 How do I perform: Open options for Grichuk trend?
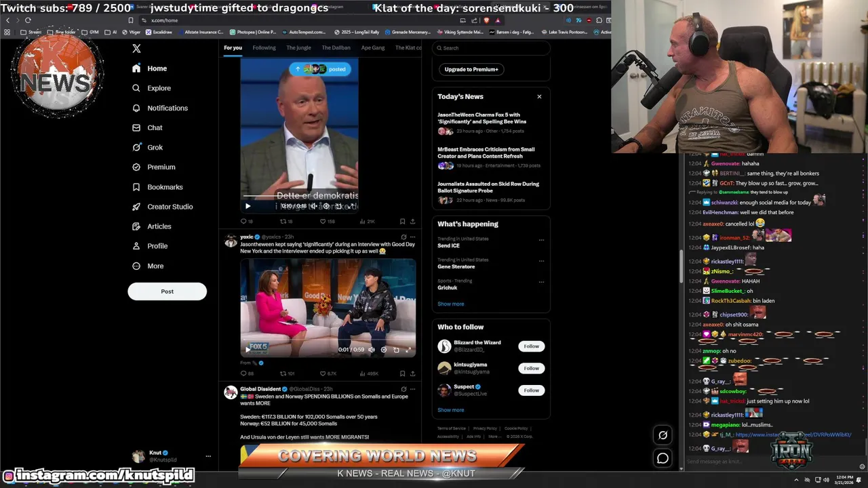[541, 282]
